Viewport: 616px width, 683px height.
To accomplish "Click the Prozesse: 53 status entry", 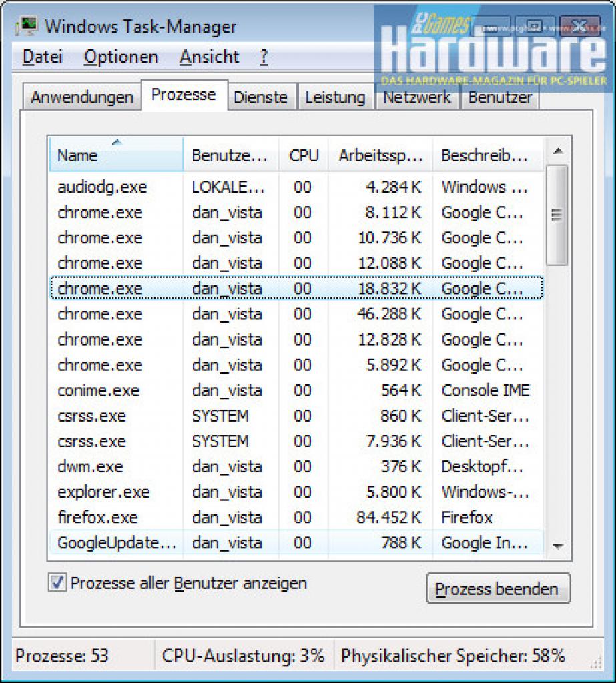I will coord(61,656).
